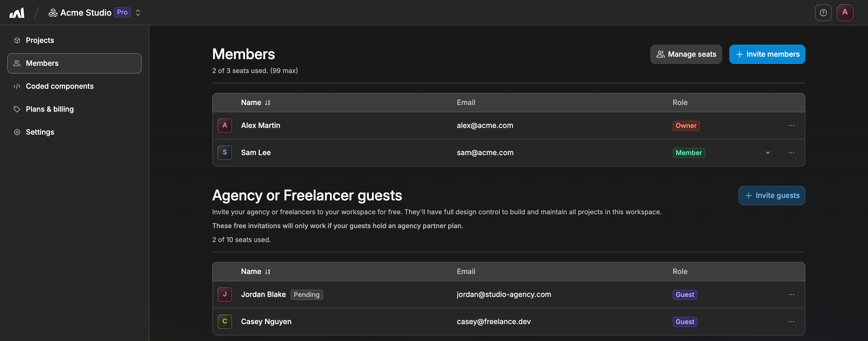This screenshot has width=868, height=341.
Task: Sort members table by Name
Action: click(255, 103)
